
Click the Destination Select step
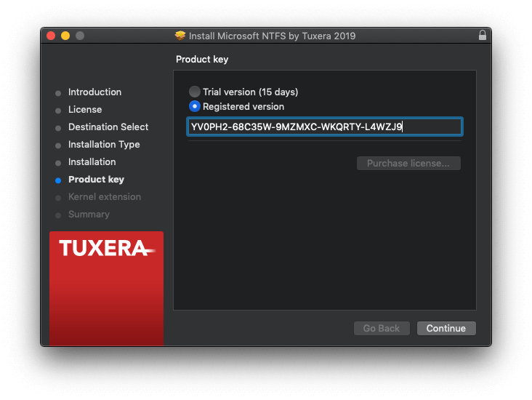tap(108, 127)
